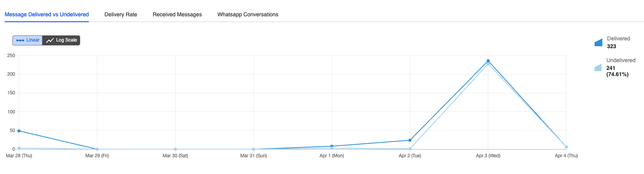Click the data point on Apr 4
Image resolution: width=644 pixels, height=174 pixels.
pos(566,147)
